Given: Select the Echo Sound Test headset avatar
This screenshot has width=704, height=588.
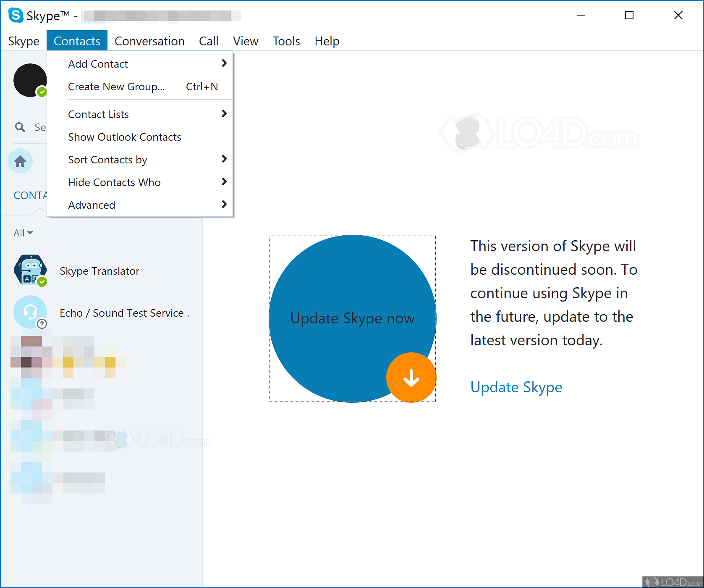Looking at the screenshot, I should tap(30, 312).
